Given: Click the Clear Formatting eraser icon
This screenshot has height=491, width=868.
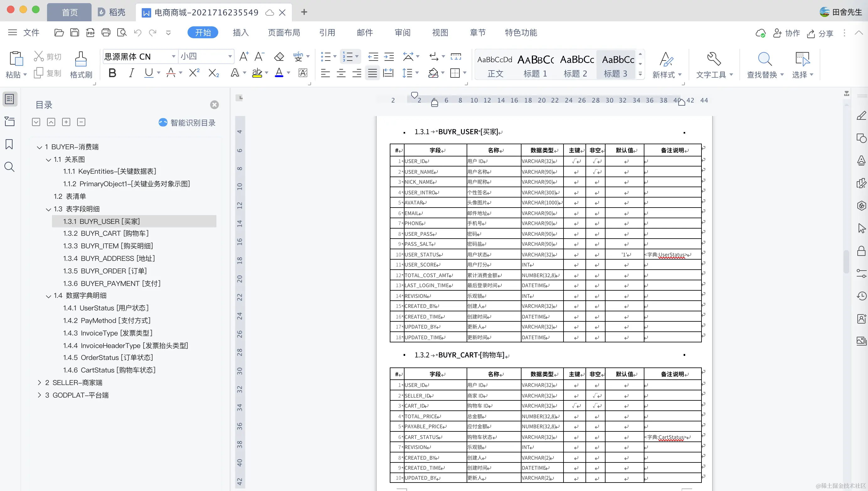Looking at the screenshot, I should coord(279,57).
